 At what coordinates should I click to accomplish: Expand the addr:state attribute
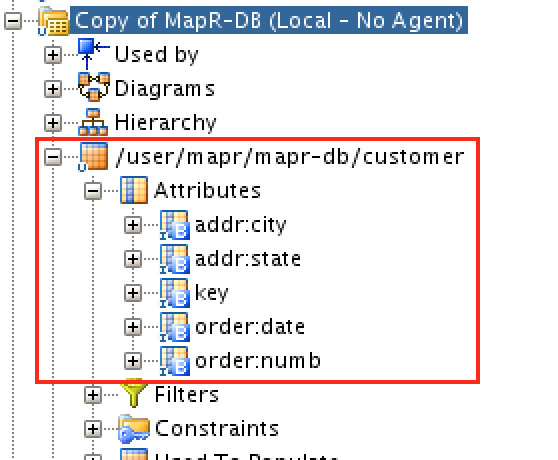[133, 259]
